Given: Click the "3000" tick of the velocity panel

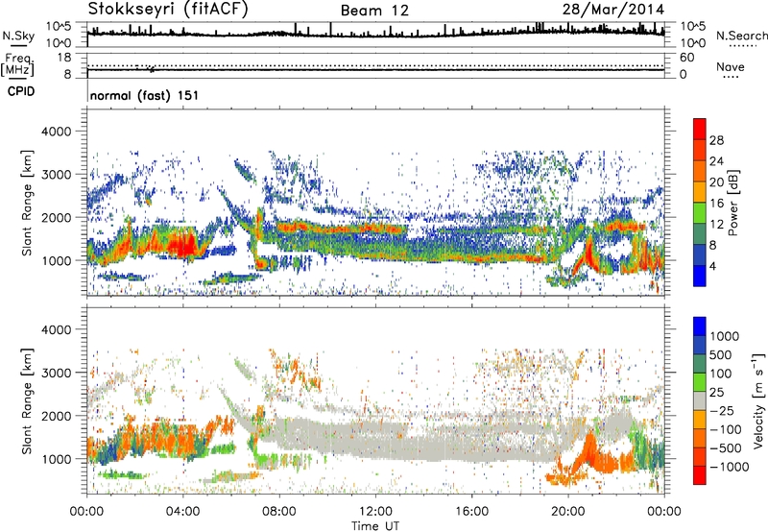Looking at the screenshot, I should pos(56,373).
